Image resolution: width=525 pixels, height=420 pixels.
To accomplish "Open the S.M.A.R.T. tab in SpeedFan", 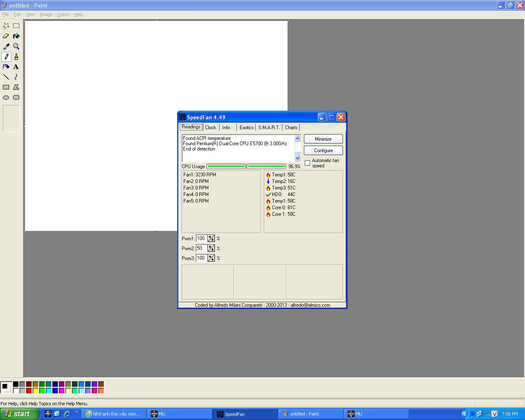I will (x=269, y=128).
